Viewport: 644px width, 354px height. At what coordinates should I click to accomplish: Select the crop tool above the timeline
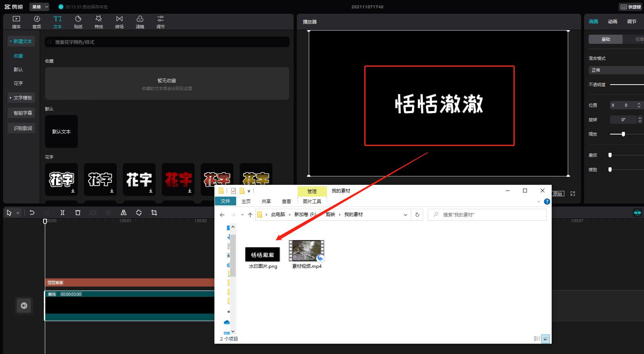click(x=154, y=213)
